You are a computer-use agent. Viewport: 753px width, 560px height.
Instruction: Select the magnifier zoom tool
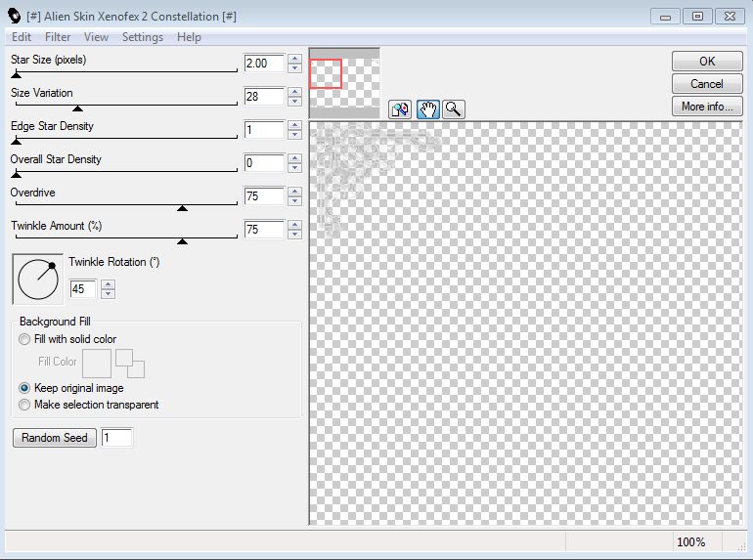(453, 109)
